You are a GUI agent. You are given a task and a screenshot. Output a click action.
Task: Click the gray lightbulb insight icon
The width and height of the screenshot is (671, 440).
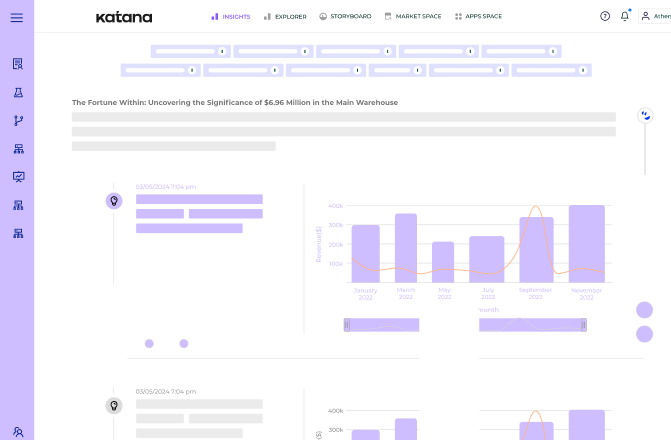114,405
